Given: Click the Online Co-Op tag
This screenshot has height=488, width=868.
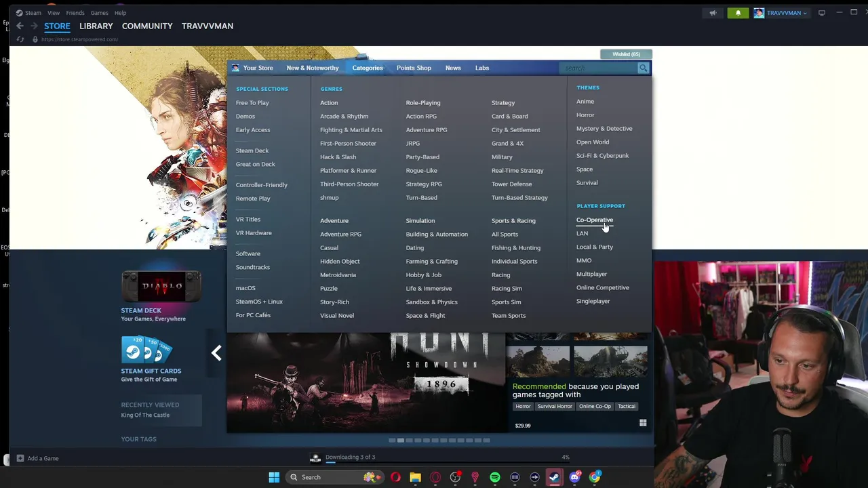Looking at the screenshot, I should click(595, 406).
